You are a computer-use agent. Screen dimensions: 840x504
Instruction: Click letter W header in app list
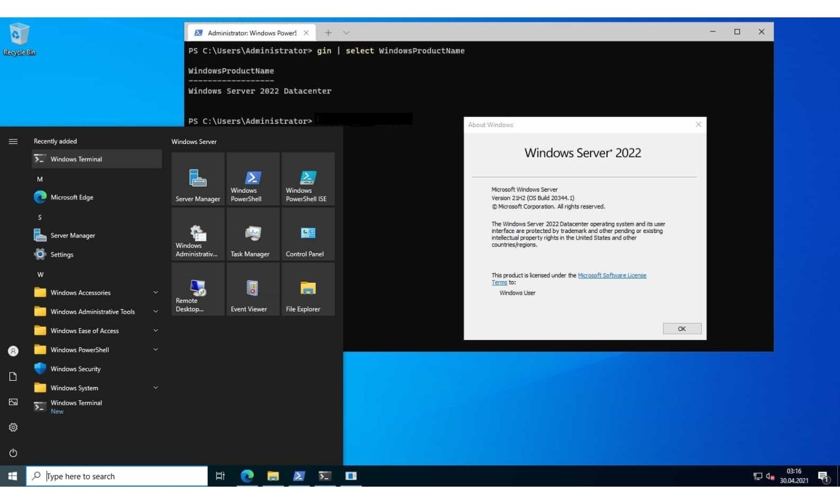point(40,274)
